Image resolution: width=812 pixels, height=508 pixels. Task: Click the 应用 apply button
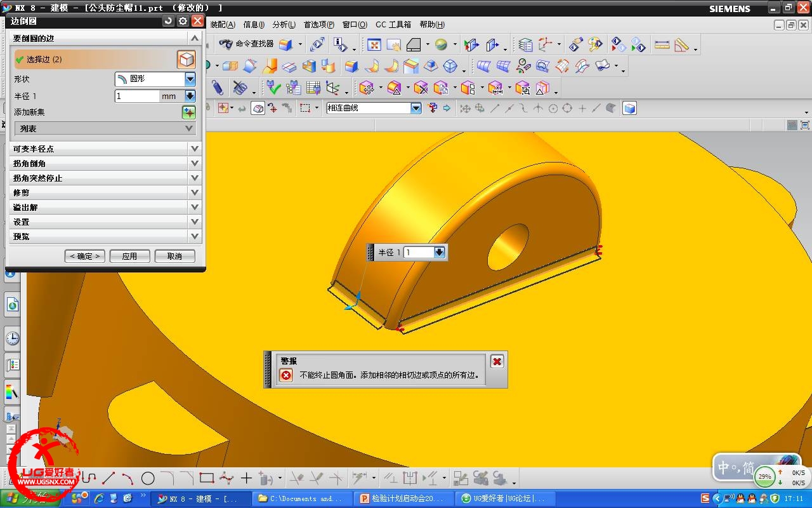(x=129, y=256)
